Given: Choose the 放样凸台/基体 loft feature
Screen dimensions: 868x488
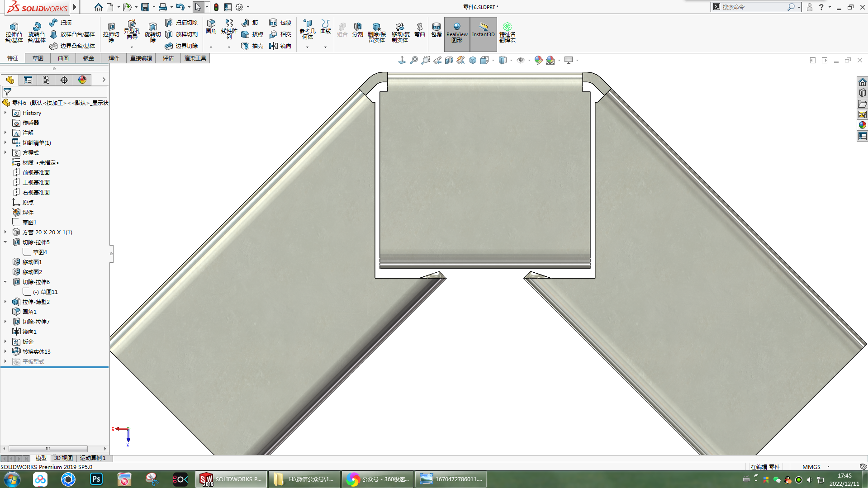Looking at the screenshot, I should point(72,34).
